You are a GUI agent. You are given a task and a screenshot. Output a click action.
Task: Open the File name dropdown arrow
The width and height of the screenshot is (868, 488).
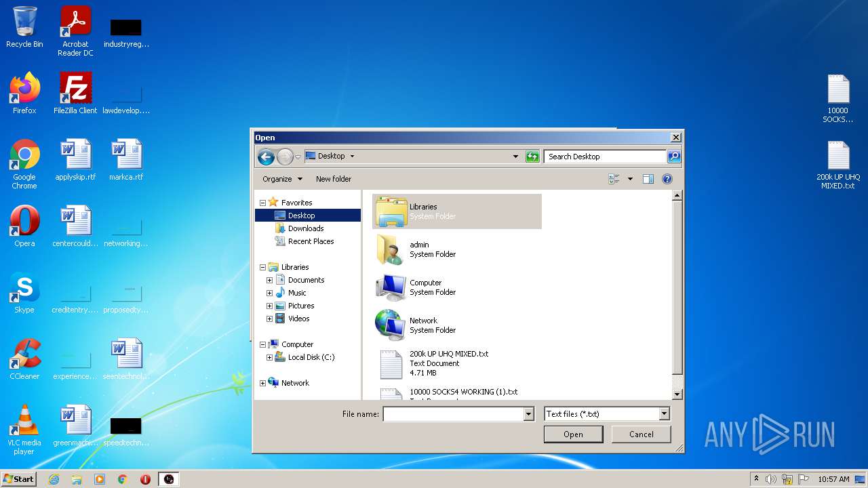tap(529, 414)
